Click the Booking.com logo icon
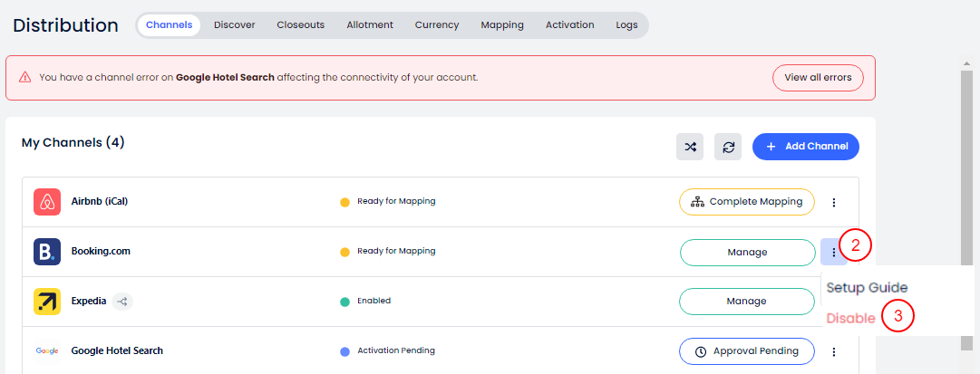 click(x=47, y=252)
